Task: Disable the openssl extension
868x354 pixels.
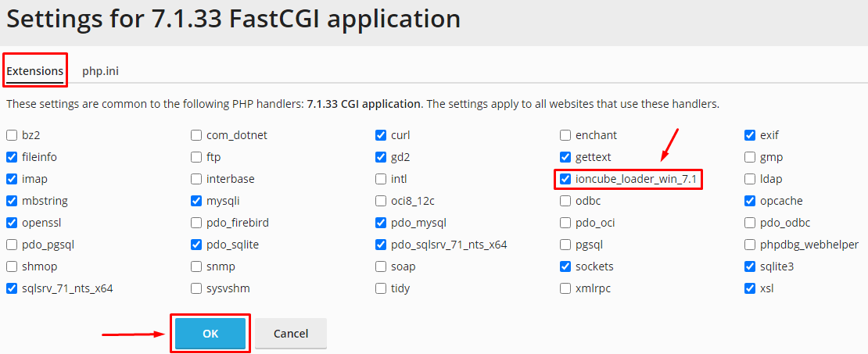Action: tap(12, 223)
